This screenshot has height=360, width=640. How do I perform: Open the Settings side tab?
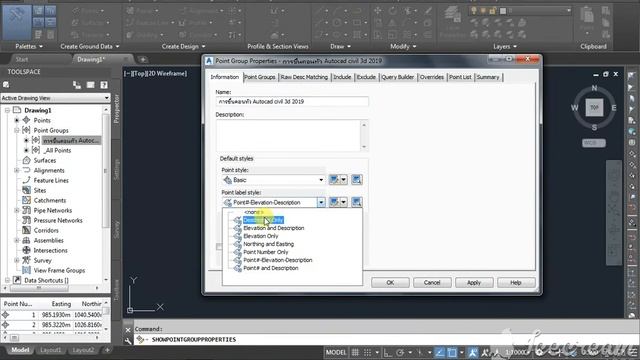(x=116, y=169)
